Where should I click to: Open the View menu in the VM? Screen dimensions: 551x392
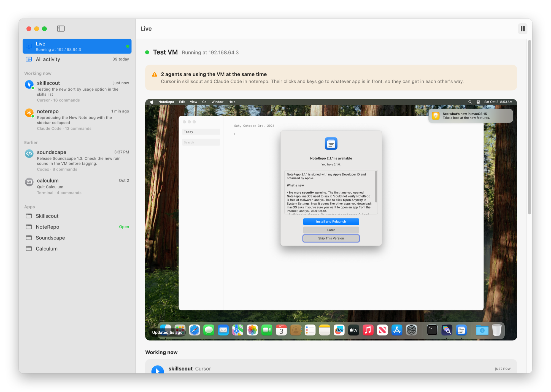pyautogui.click(x=193, y=102)
